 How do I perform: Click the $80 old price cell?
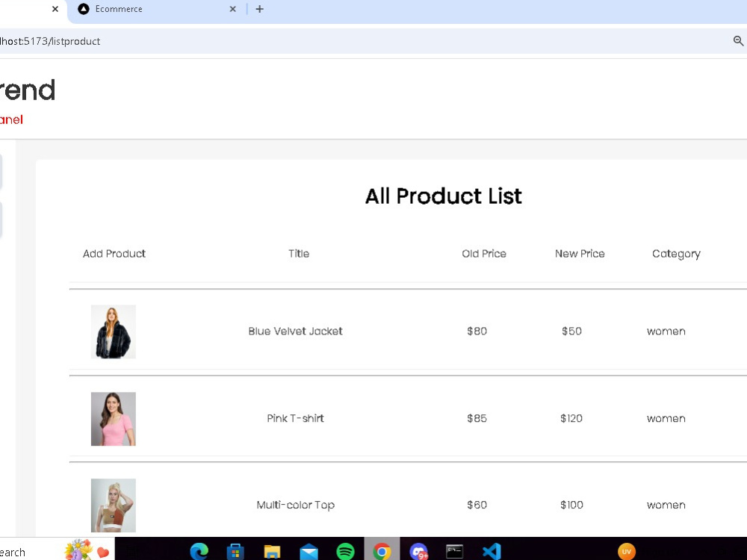tap(477, 332)
